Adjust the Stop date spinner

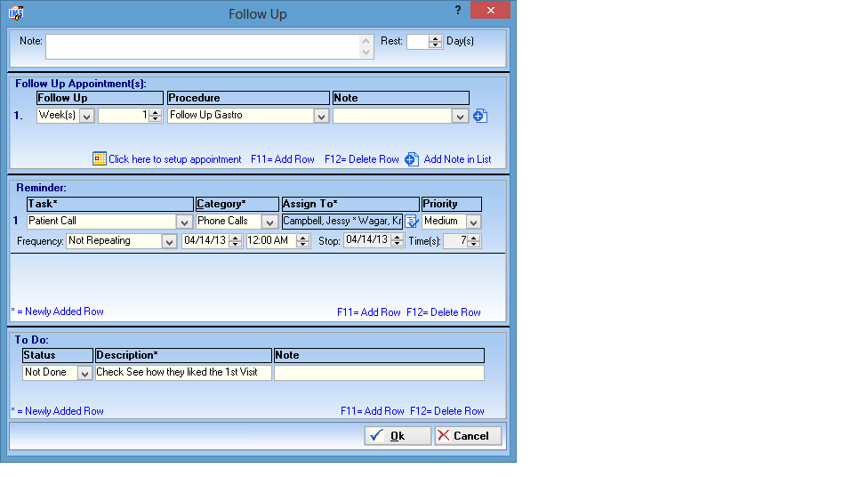397,240
